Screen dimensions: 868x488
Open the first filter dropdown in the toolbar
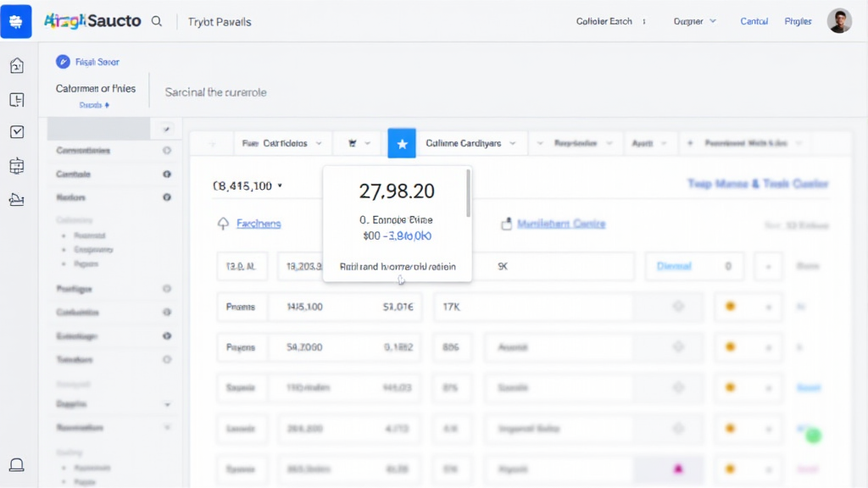pyautogui.click(x=282, y=142)
